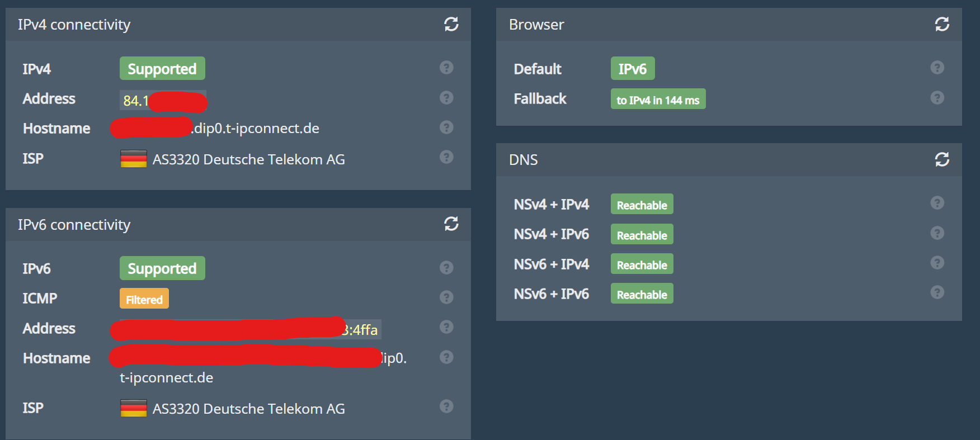The height and width of the screenshot is (440, 980).
Task: Refresh the IPv6 connectivity panel
Action: tap(451, 224)
